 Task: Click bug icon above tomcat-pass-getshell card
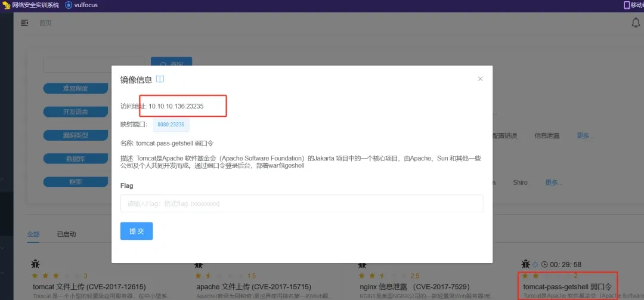(526, 264)
